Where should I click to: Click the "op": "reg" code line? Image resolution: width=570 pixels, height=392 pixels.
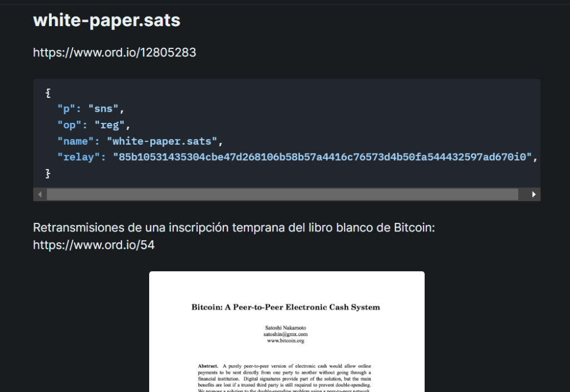click(94, 125)
